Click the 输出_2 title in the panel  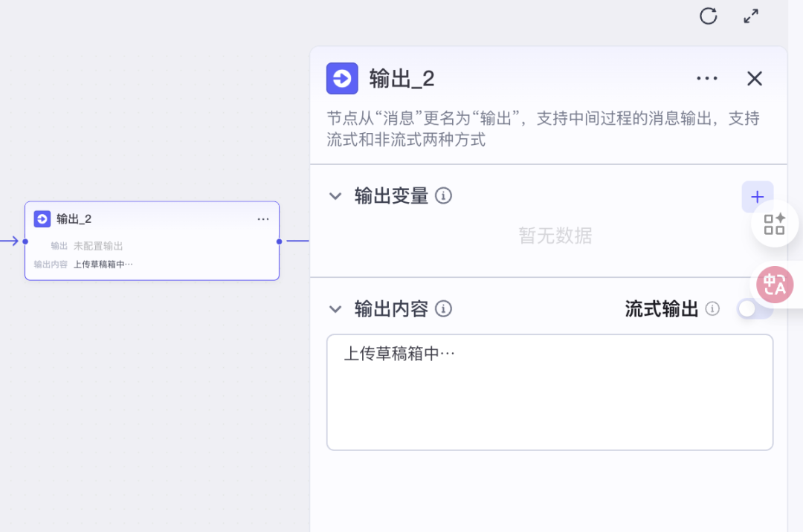pos(401,79)
